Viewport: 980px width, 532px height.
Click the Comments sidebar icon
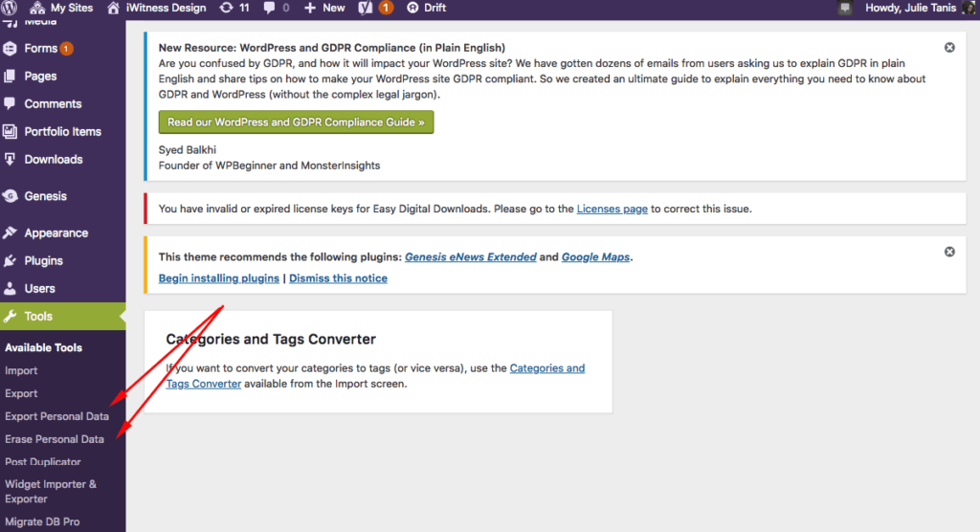10,103
